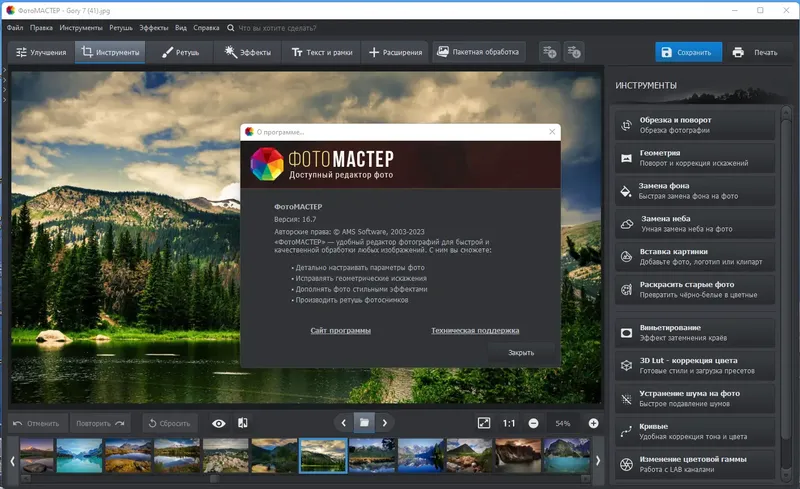The image size is (800, 489).
Task: Click the Повторить redo button
Action: tap(100, 423)
